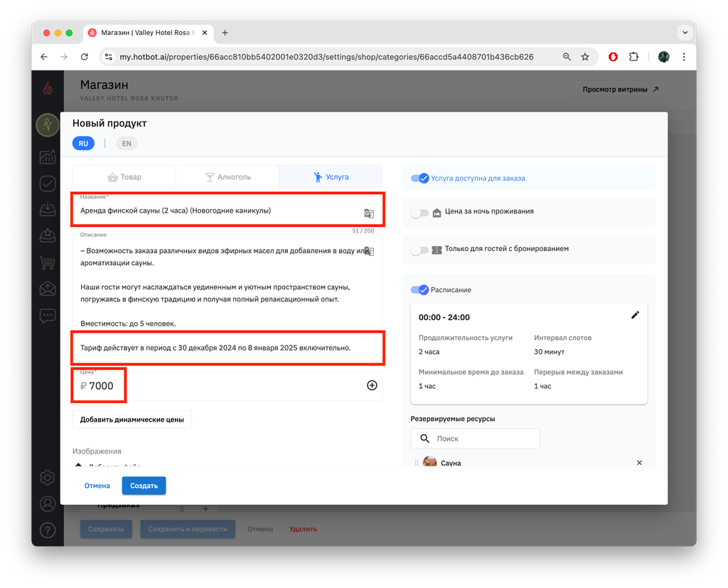Open the star reviews icon in the sidebar
Viewport: 728px width, 588px height.
click(48, 235)
